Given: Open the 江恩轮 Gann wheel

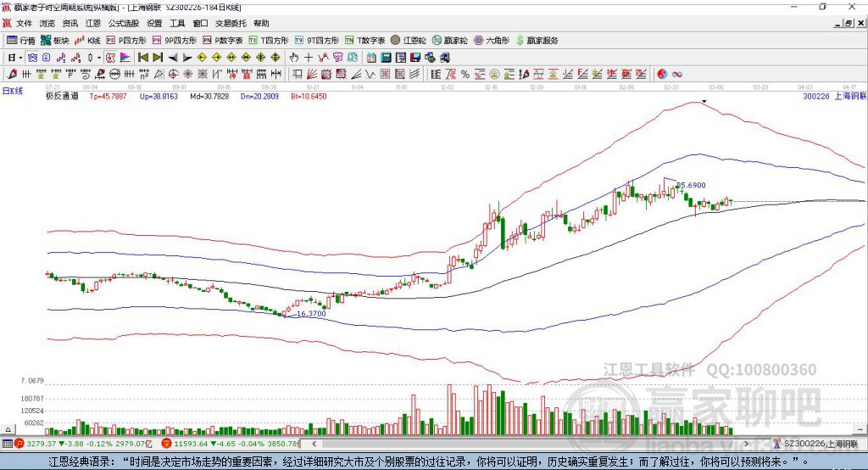Looking at the screenshot, I should pyautogui.click(x=409, y=41).
